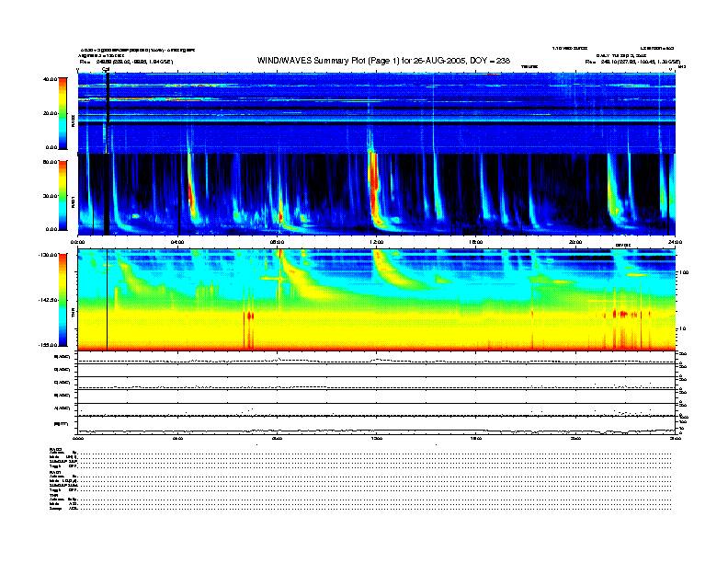Viewport: 728px width, 563px height.
Task: Click the Cal marker label above RAD2 panel
Action: click(106, 69)
